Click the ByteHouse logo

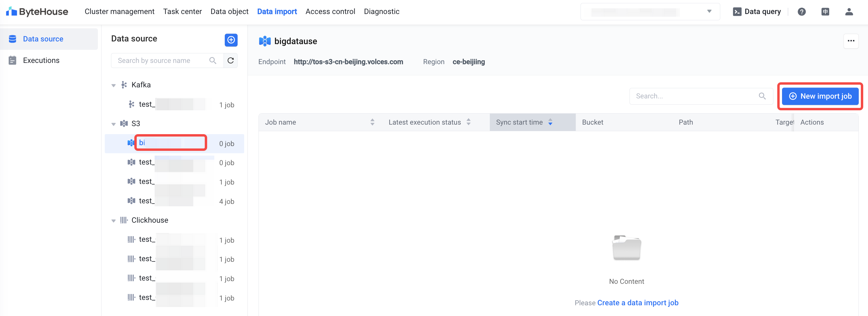click(x=37, y=12)
